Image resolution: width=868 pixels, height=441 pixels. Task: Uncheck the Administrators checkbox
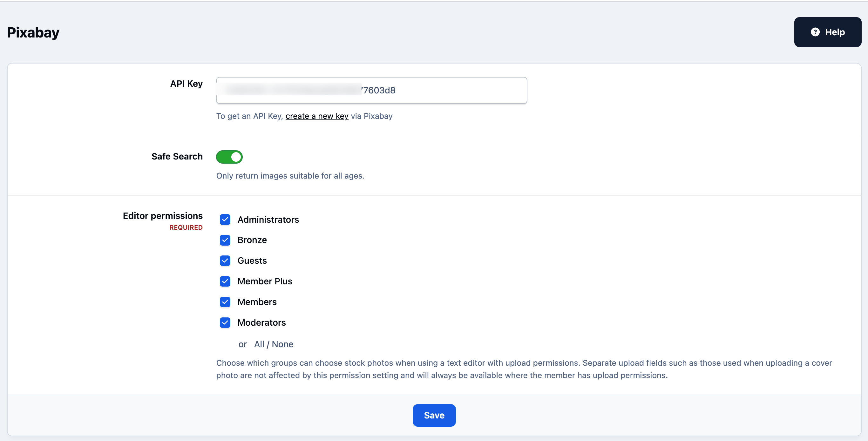click(x=225, y=220)
